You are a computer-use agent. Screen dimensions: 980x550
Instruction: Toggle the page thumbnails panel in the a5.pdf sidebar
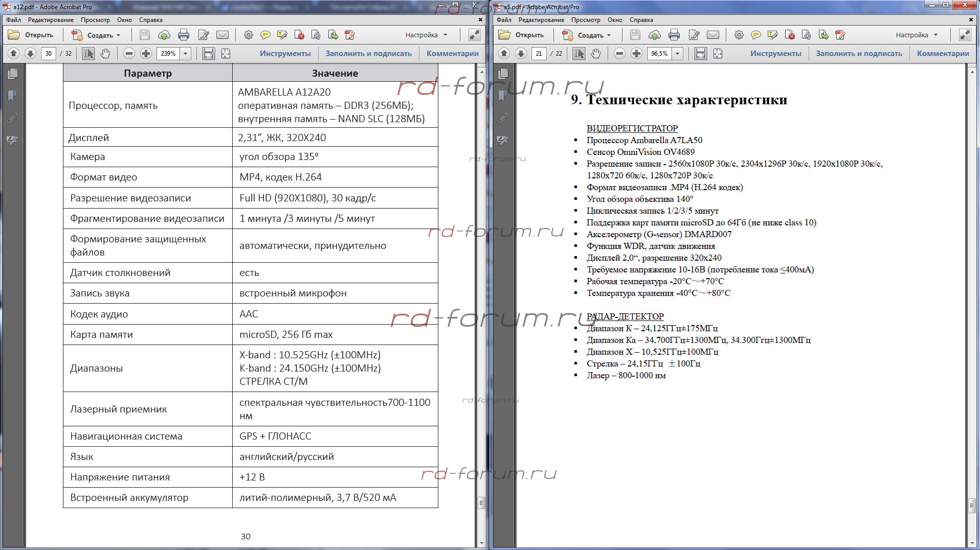pyautogui.click(x=503, y=74)
